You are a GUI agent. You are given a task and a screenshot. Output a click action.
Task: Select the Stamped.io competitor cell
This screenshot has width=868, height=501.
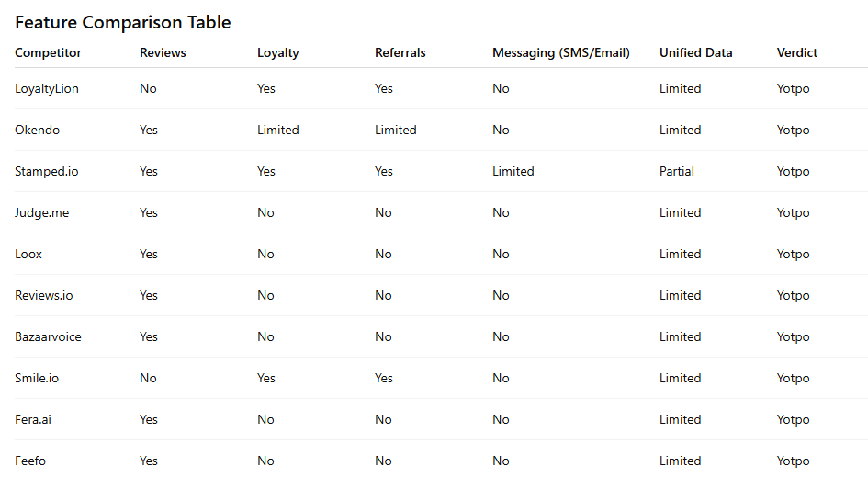tap(47, 171)
